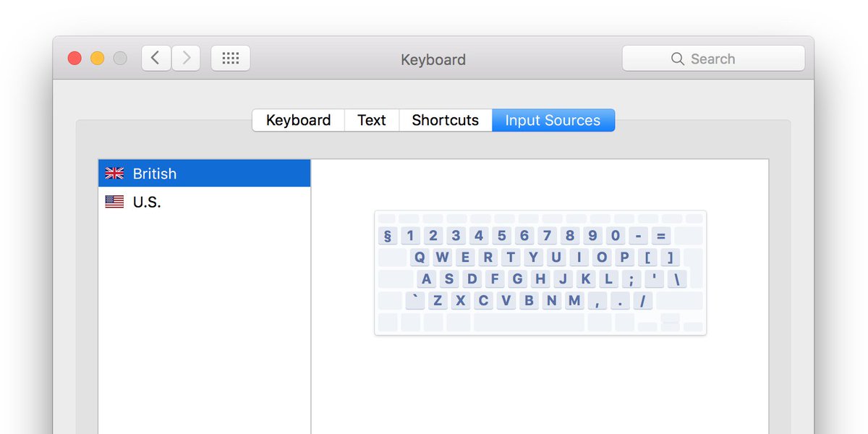868x434 pixels.
Task: Click the backtick key on keyboard preview
Action: (x=414, y=301)
